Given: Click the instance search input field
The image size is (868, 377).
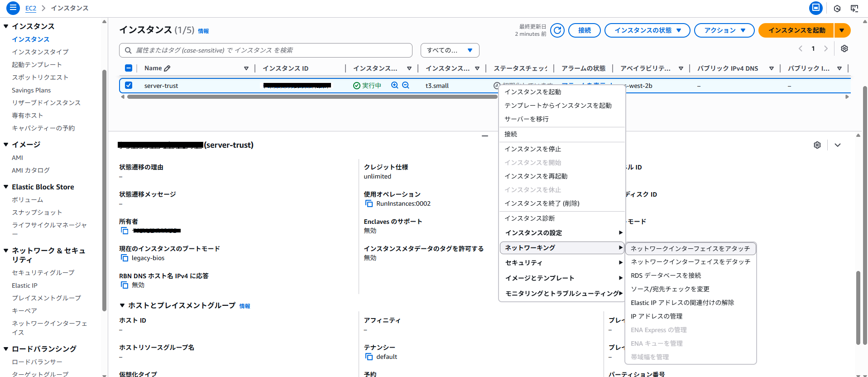Looking at the screenshot, I should [x=266, y=50].
